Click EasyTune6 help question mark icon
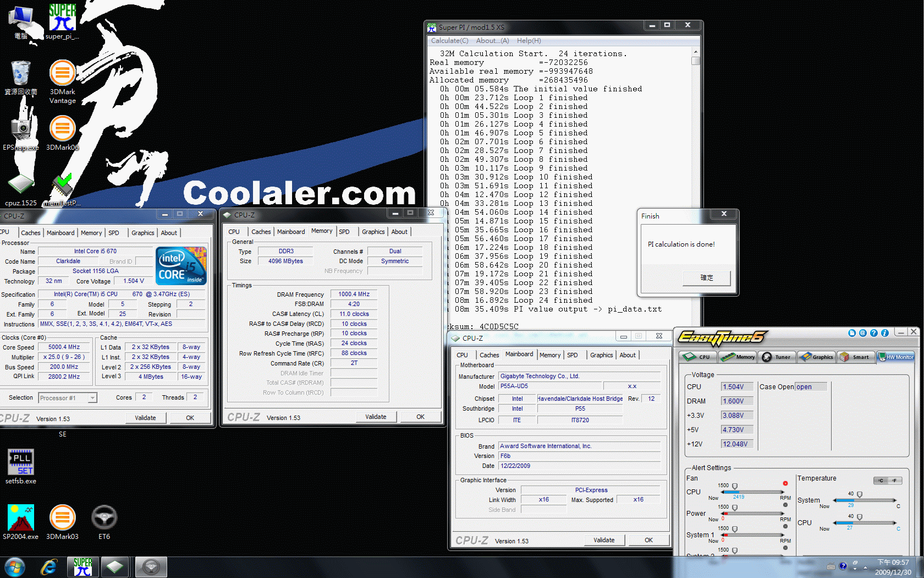Screen dimensions: 924x578 pos(874,333)
